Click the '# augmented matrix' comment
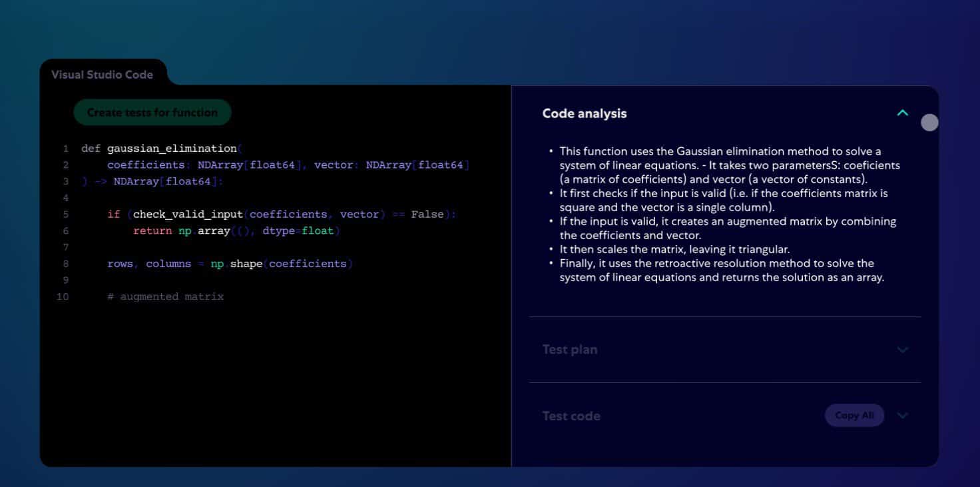 point(165,296)
